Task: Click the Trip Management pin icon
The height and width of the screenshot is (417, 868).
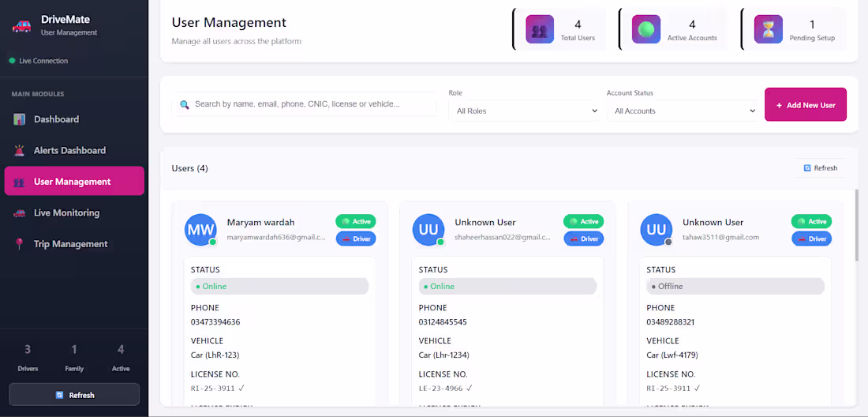Action: pos(20,244)
